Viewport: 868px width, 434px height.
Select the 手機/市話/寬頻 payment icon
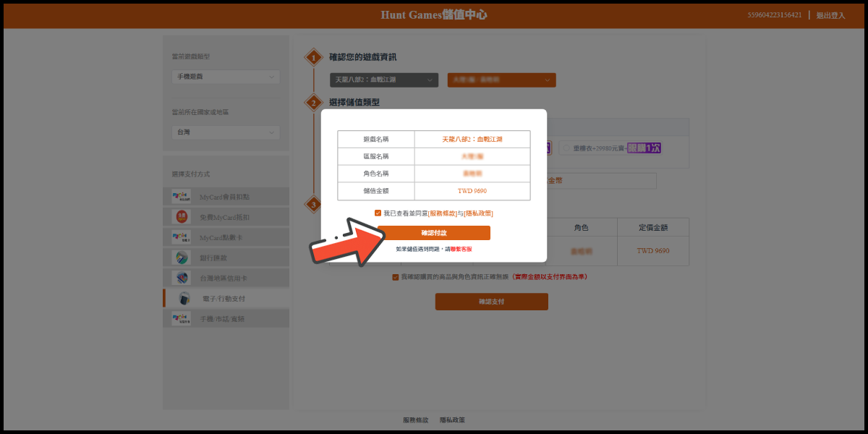[x=181, y=318]
